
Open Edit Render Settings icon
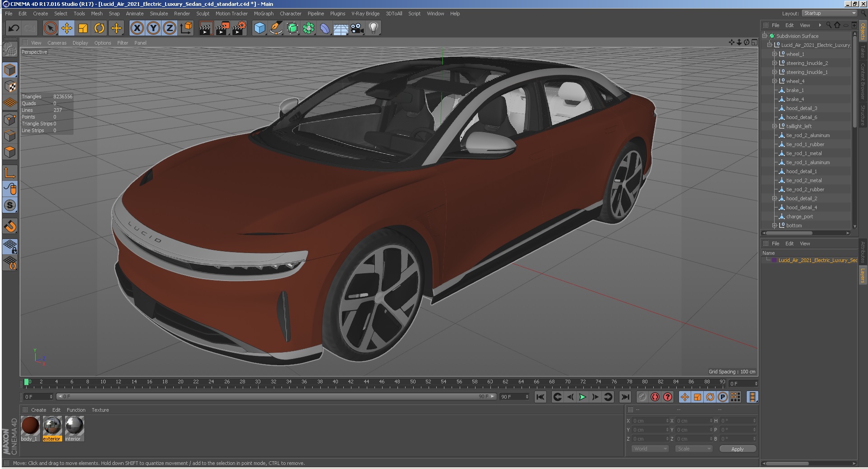(x=239, y=28)
